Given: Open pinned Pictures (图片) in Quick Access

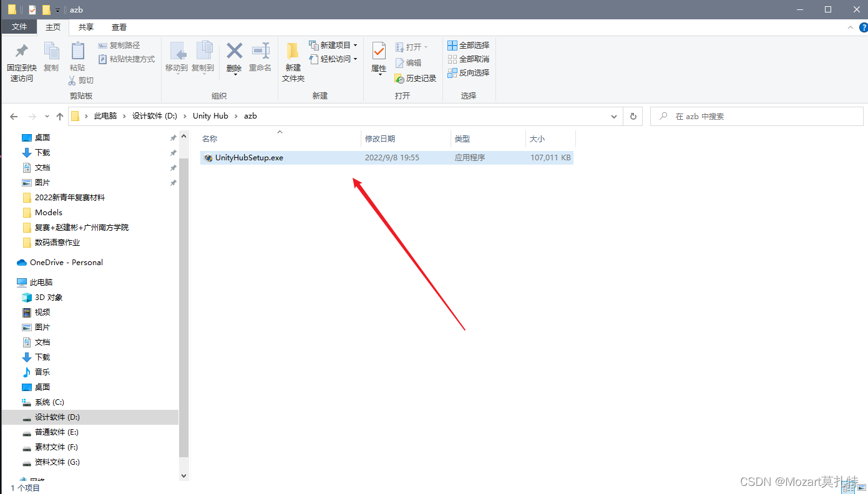Looking at the screenshot, I should (42, 183).
